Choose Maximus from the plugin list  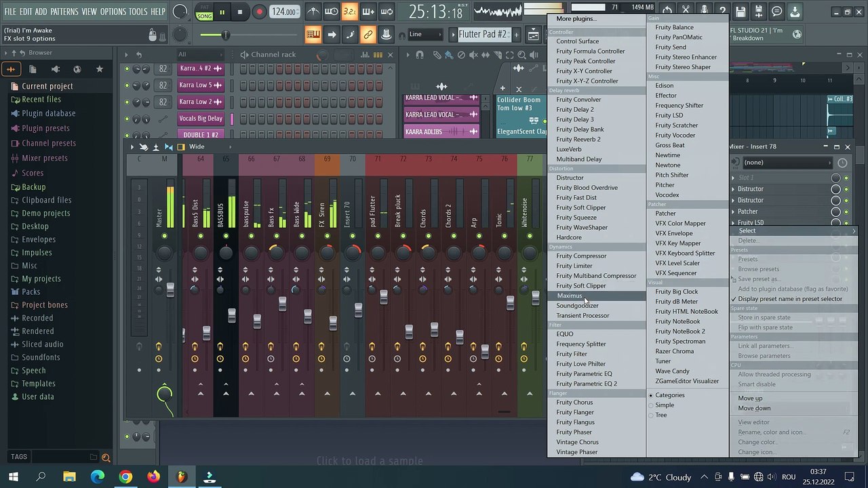570,296
